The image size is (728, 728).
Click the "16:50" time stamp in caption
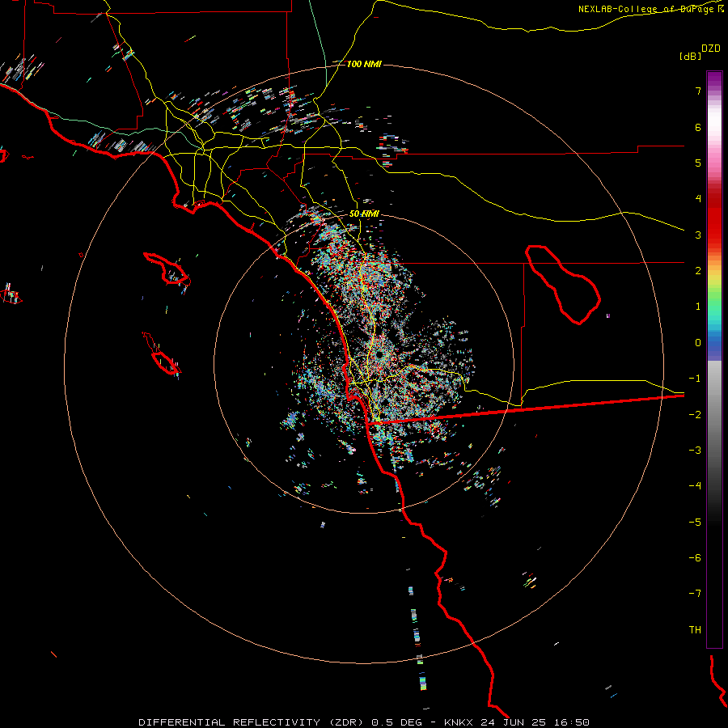(572, 722)
